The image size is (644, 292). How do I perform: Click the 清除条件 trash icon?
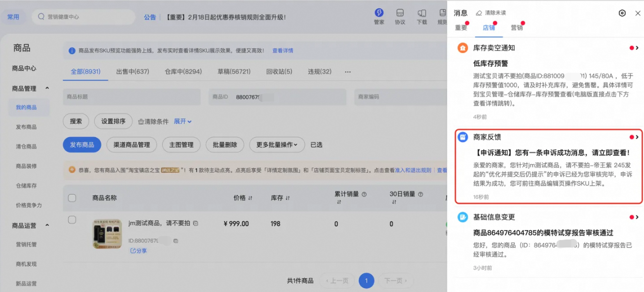tap(141, 121)
